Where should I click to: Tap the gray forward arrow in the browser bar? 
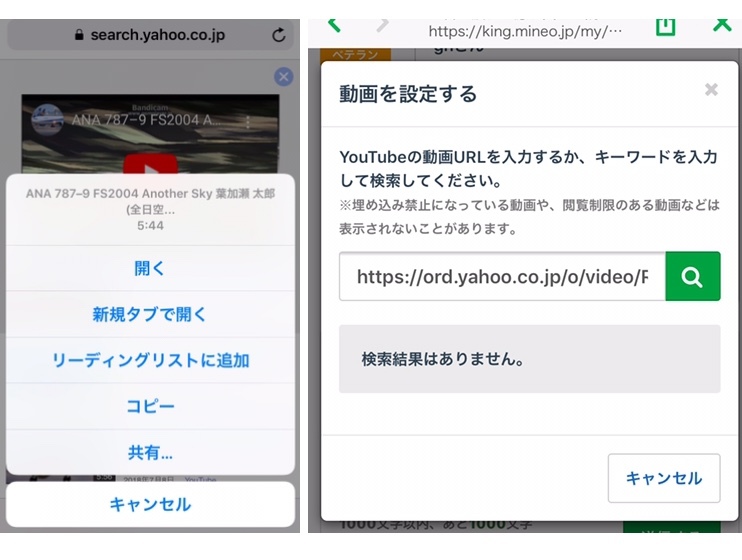tap(382, 23)
